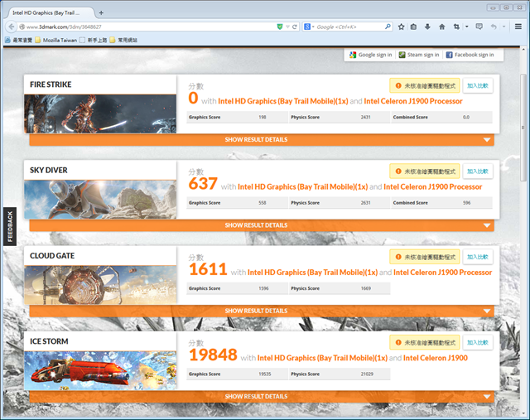Expand Cloud Gate SHOW RESULT DETAILS bar
The height and width of the screenshot is (420, 530).
click(262, 311)
